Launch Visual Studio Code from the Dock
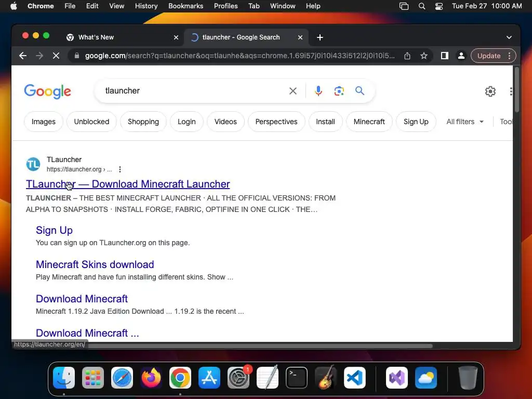Viewport: 532px width, 399px height. [x=355, y=378]
